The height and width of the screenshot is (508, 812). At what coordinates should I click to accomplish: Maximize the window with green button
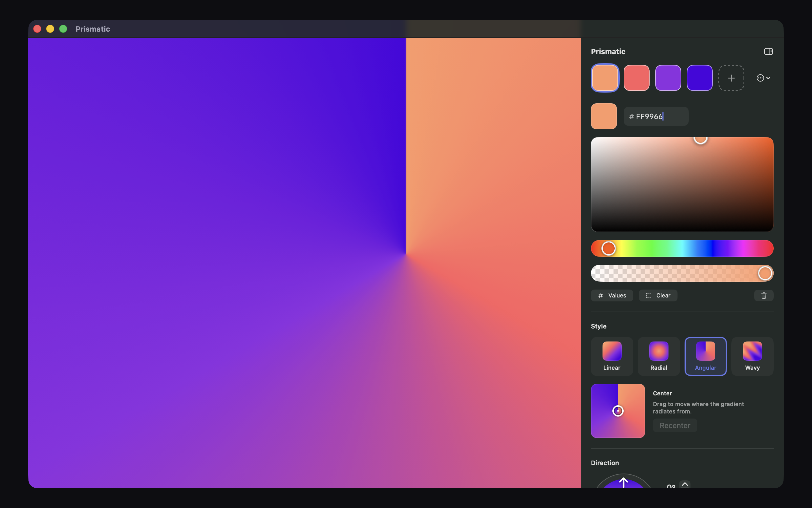[63, 29]
